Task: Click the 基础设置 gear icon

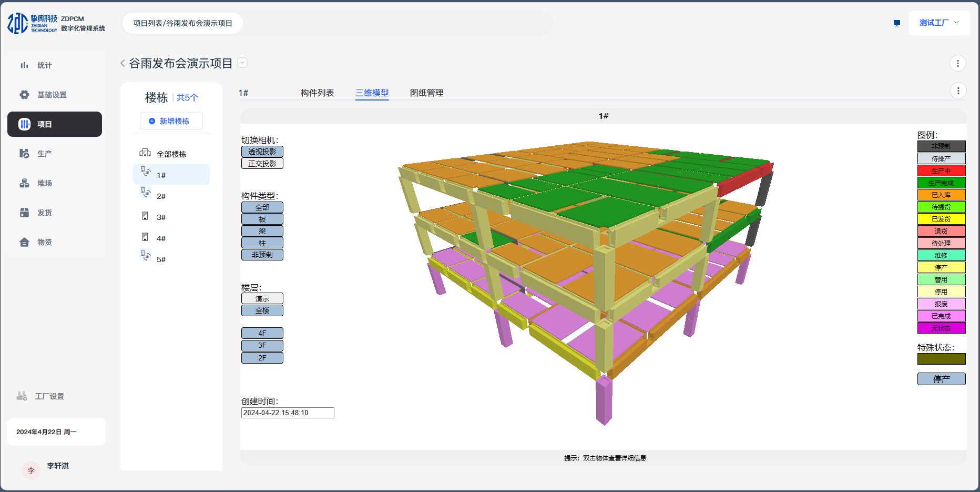Action: pos(24,95)
